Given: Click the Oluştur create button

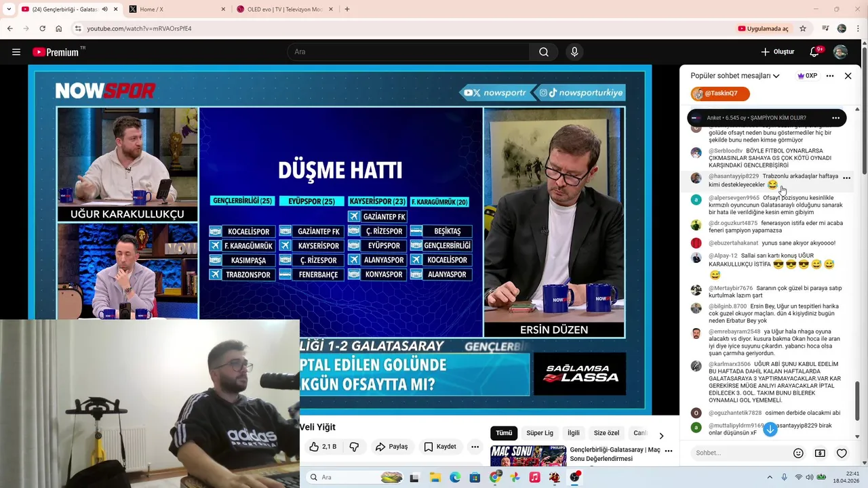Looking at the screenshot, I should tap(778, 52).
